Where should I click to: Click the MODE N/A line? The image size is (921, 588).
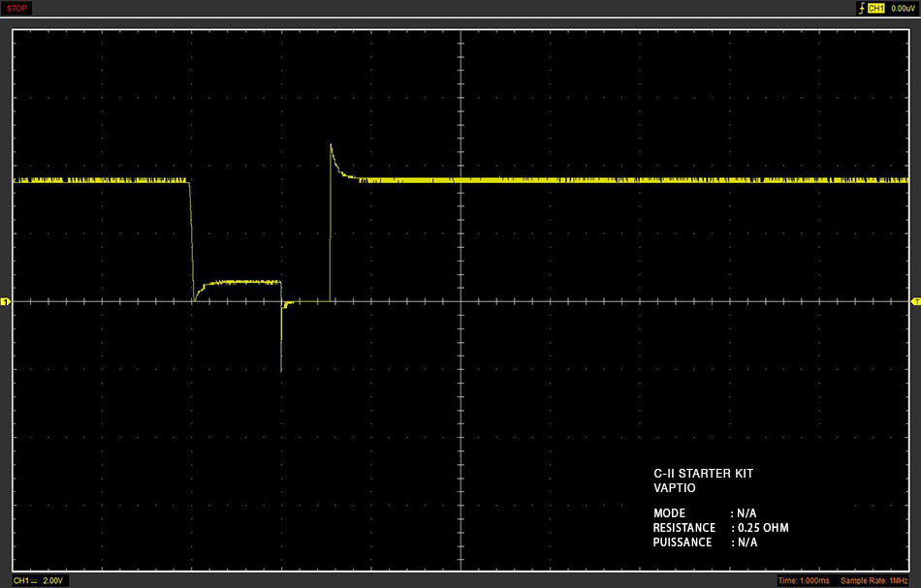705,512
